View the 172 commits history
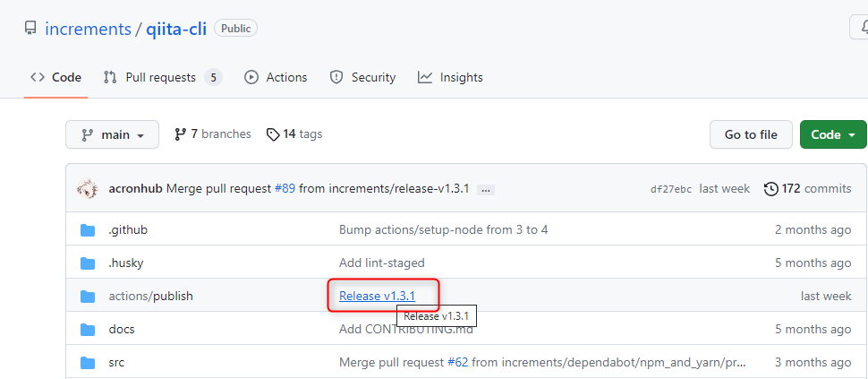The image size is (868, 379). [808, 189]
